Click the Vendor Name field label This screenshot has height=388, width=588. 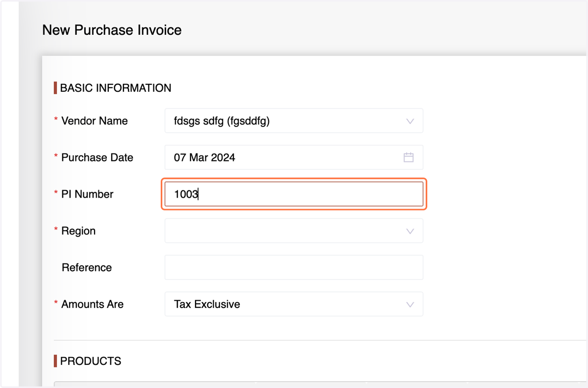(95, 121)
